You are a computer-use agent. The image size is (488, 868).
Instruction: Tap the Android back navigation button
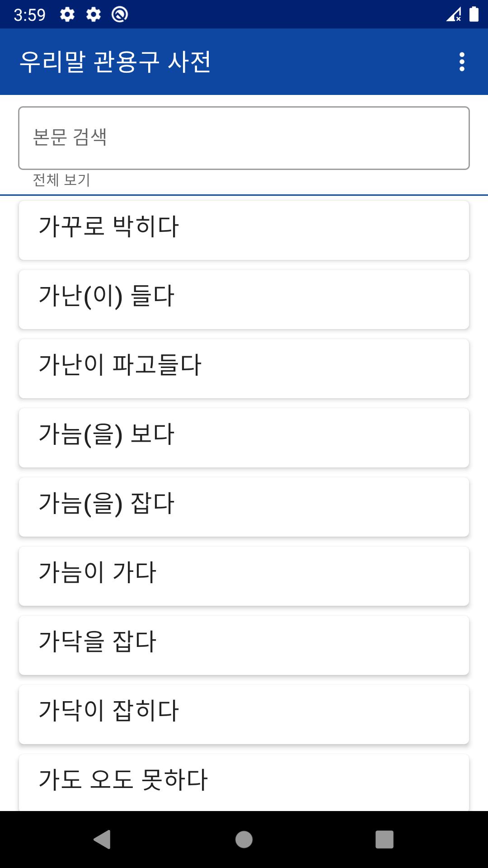coord(103,840)
